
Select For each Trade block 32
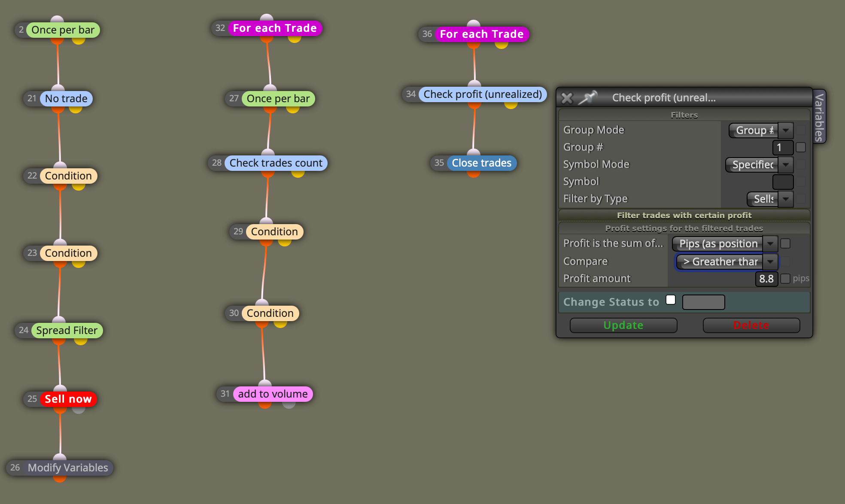(x=275, y=28)
